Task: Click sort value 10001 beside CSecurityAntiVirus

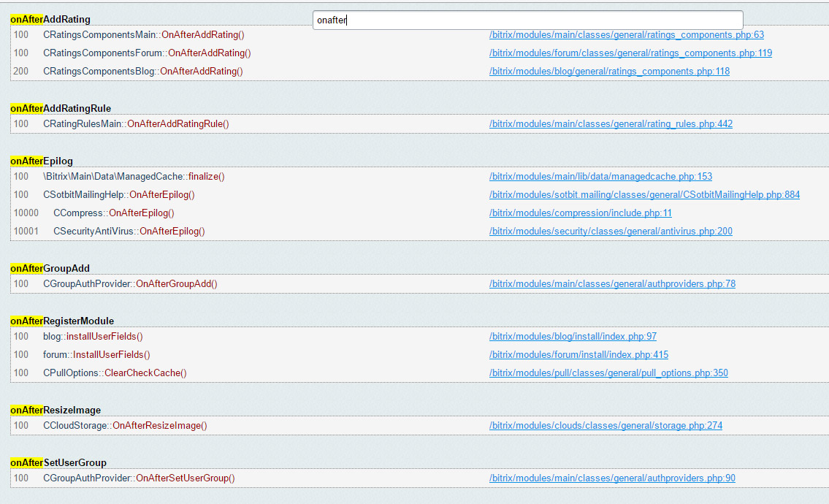Action: coord(26,231)
